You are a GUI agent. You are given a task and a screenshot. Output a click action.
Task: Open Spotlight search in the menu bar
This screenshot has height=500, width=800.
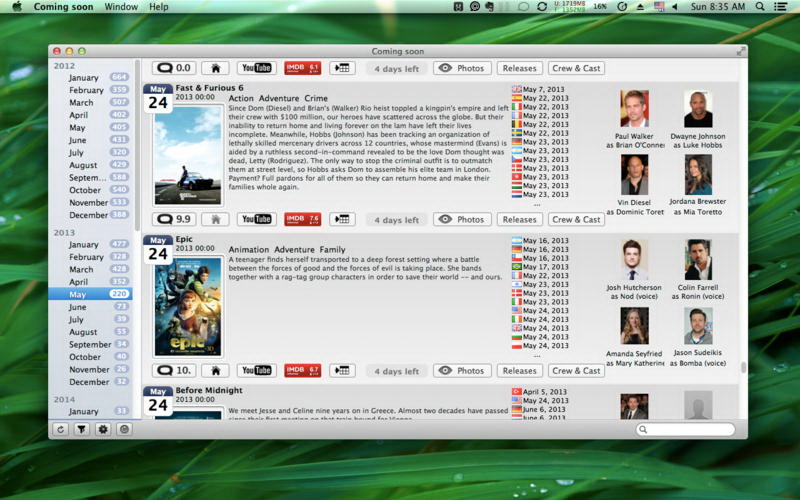[x=760, y=7]
